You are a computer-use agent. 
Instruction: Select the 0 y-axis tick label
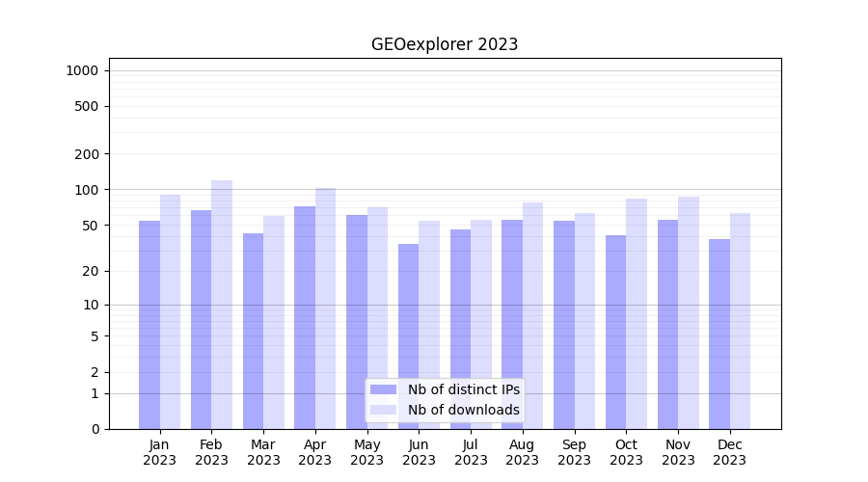click(x=95, y=429)
